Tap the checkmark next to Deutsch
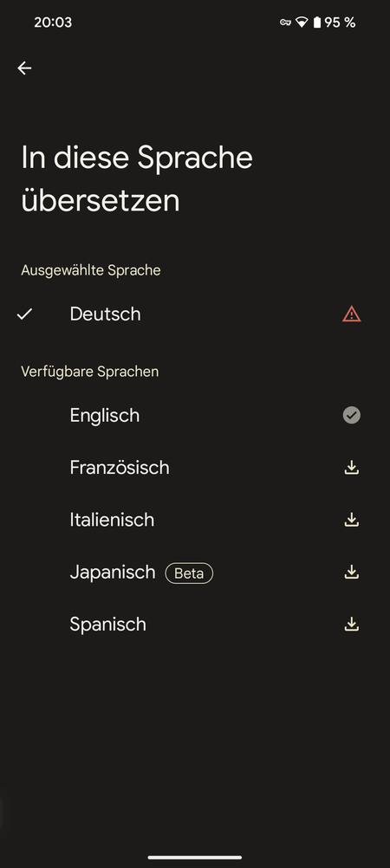The image size is (390, 868). click(x=24, y=314)
